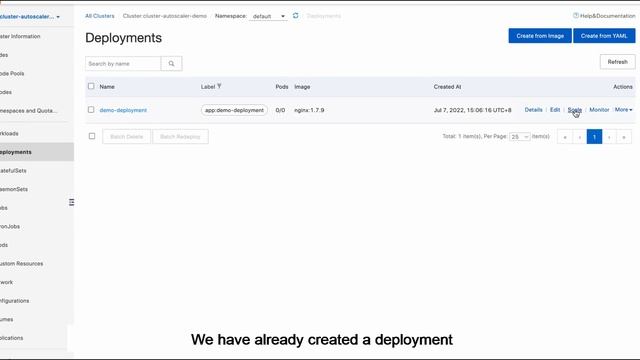This screenshot has height=360, width=640.
Task: Click Details for demo-deployment
Action: pos(533,110)
